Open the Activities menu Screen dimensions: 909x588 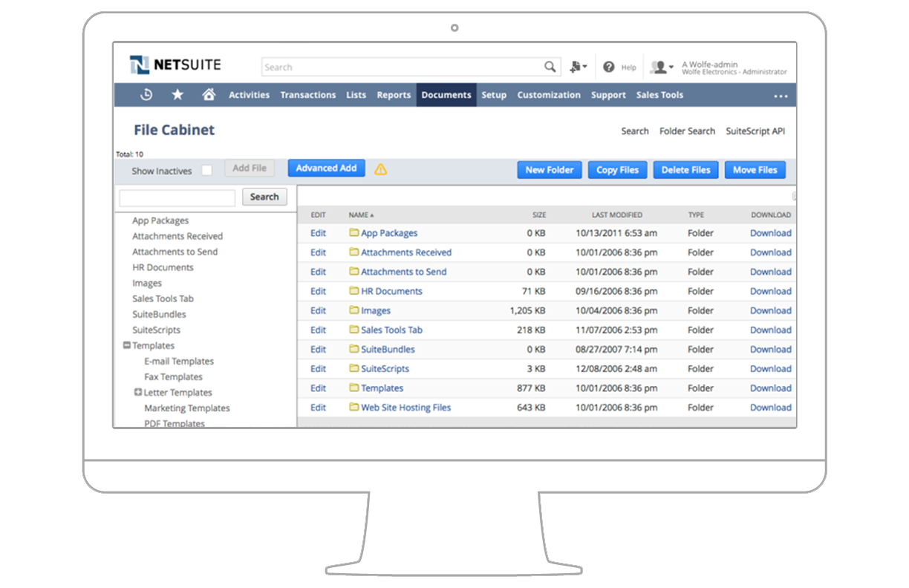(x=249, y=95)
